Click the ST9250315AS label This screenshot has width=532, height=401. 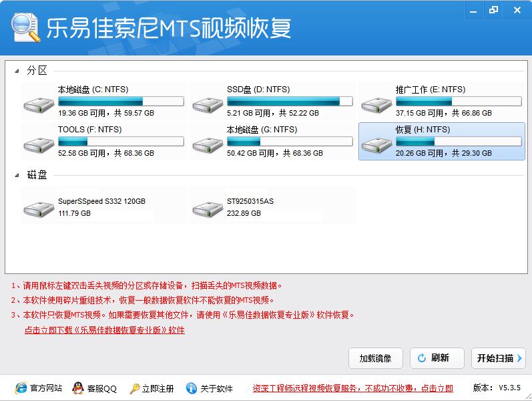point(250,201)
